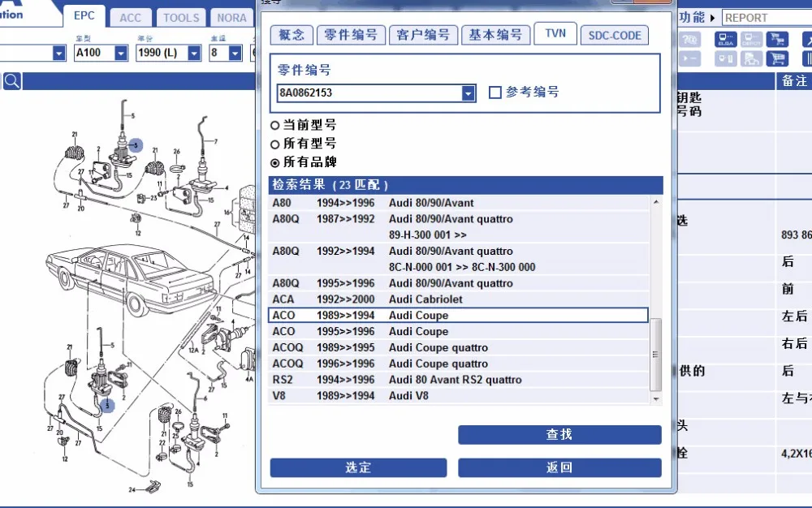812x508 pixels.
Task: Open the 功能 function menu
Action: [x=696, y=18]
